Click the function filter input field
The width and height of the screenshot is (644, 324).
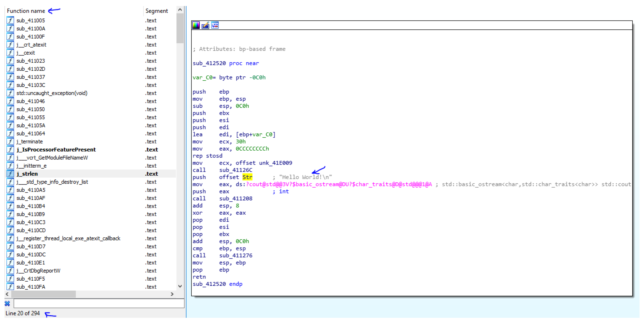(99, 303)
